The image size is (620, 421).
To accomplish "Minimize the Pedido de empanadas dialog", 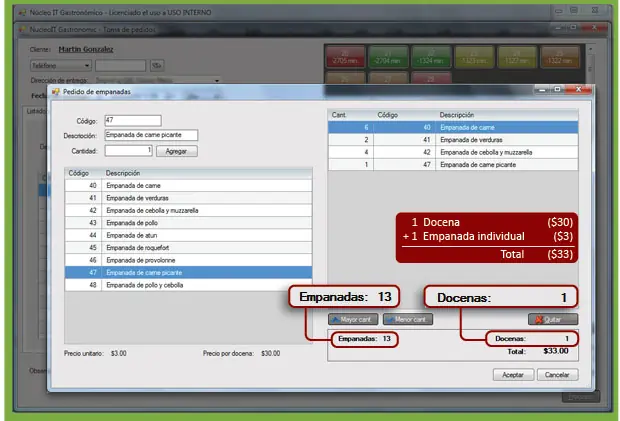I will coord(542,90).
